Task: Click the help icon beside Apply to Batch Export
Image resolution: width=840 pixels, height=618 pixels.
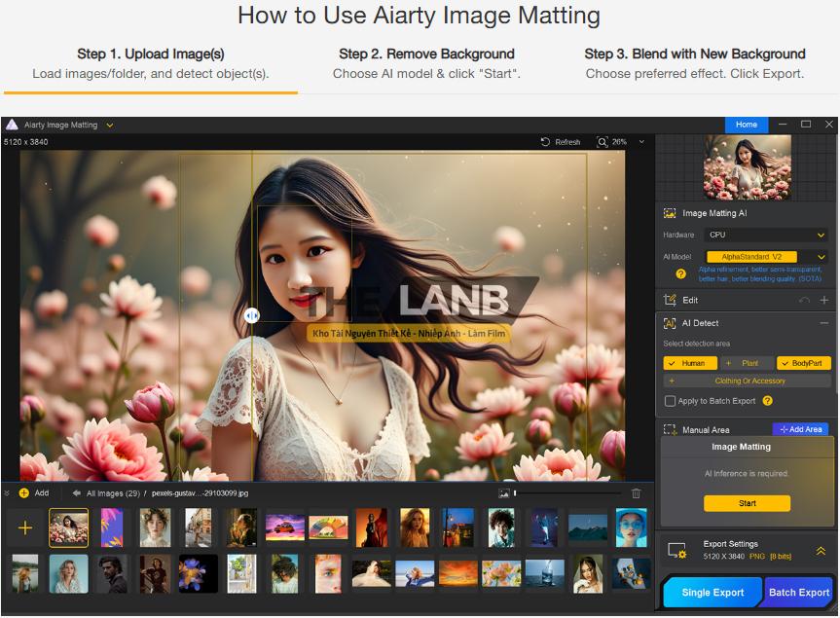Action: [x=767, y=401]
